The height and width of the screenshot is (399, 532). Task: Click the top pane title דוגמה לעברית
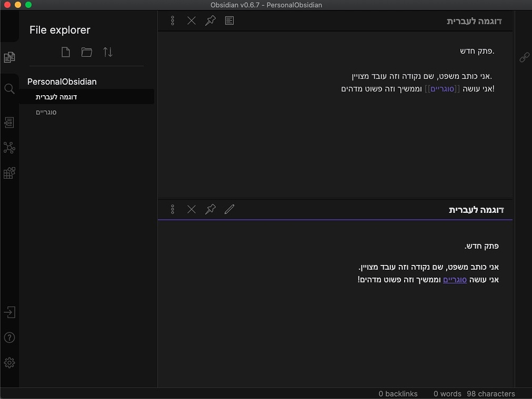(x=474, y=21)
